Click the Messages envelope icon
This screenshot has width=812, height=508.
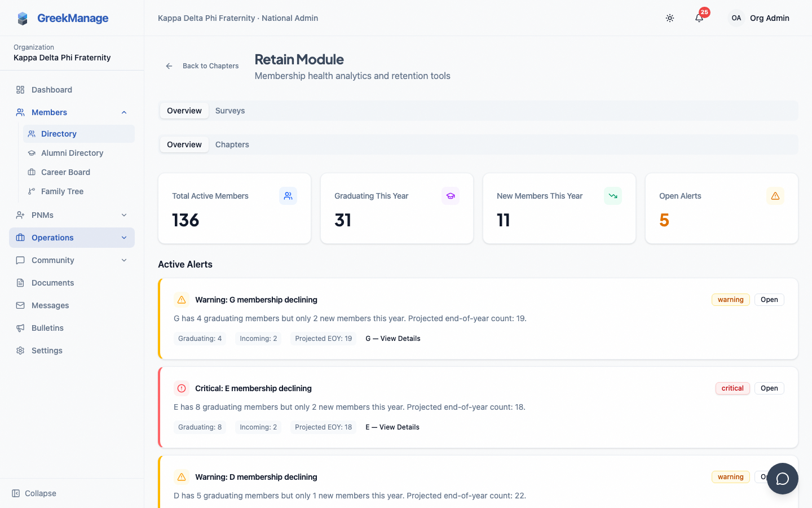20,305
